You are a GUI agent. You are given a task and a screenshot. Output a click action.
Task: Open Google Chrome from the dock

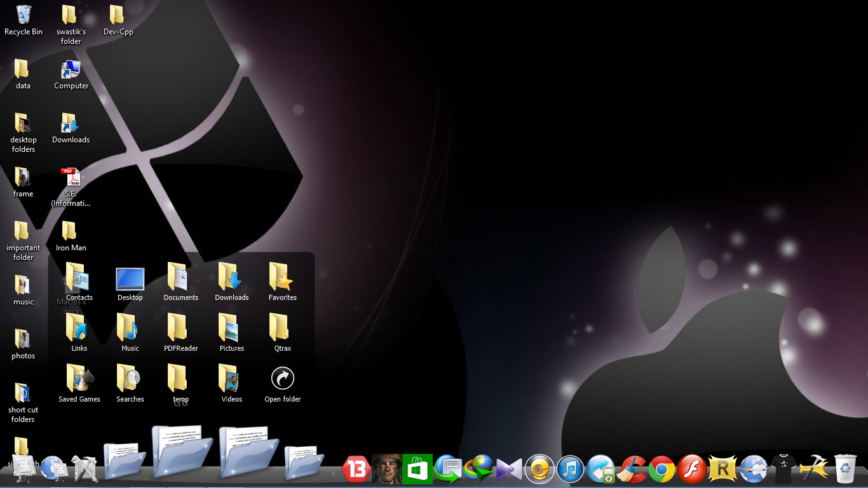point(661,469)
